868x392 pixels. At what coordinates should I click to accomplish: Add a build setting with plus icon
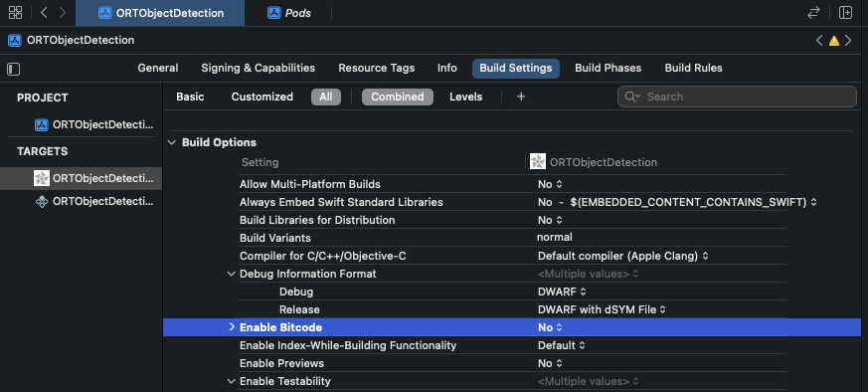pyautogui.click(x=520, y=97)
